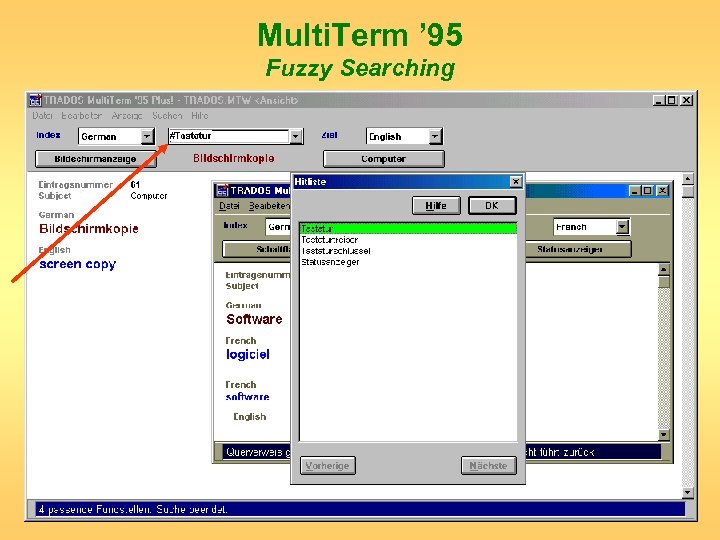This screenshot has width=720, height=540.
Task: Click the Nächste button
Action: point(489,466)
